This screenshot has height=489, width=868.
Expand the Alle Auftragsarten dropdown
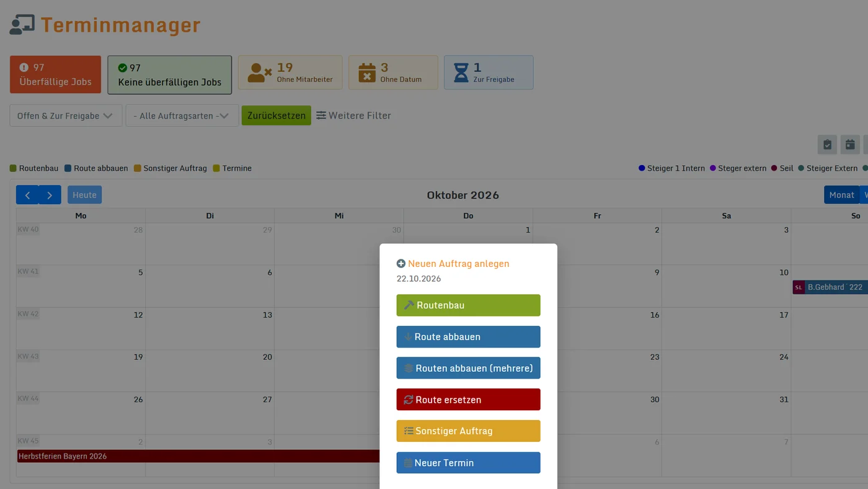[x=182, y=115]
